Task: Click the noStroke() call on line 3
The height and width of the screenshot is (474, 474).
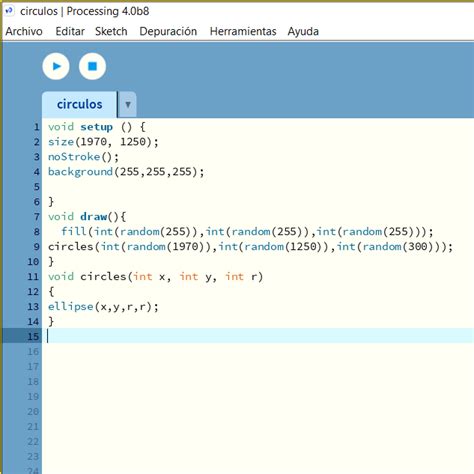Action: [83, 157]
